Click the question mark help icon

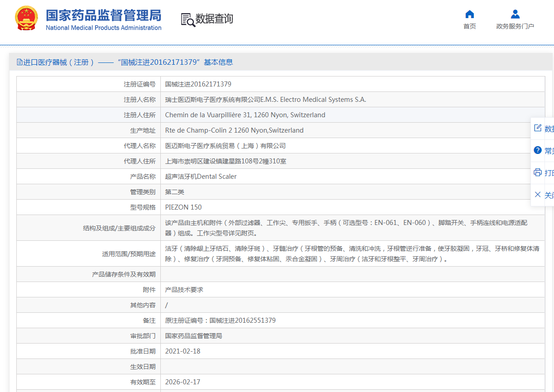coord(538,150)
